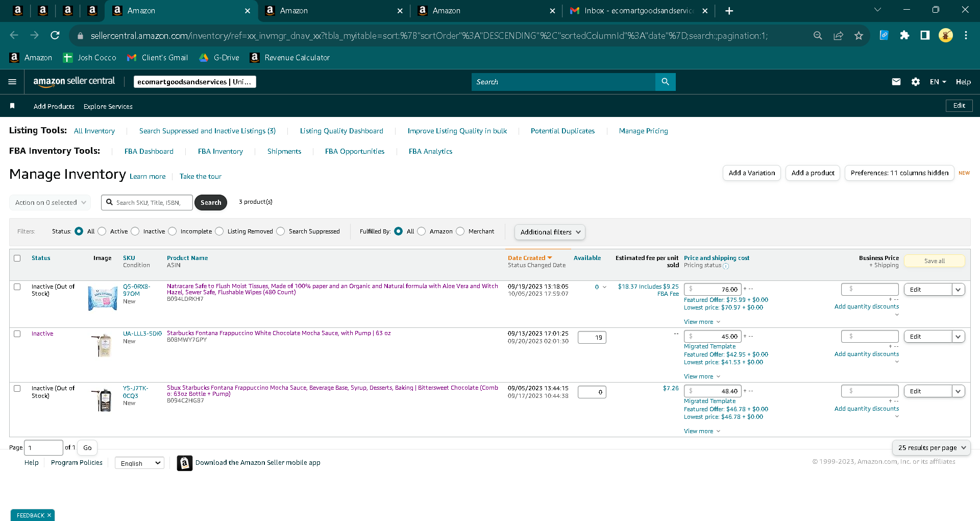Open the 25 results per page dropdown
This screenshot has height=521, width=980.
(932, 447)
